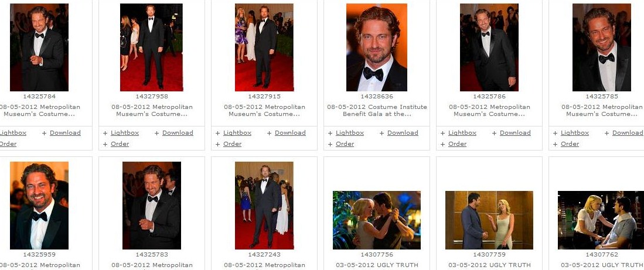Click Download link under image 14325786

515,132
